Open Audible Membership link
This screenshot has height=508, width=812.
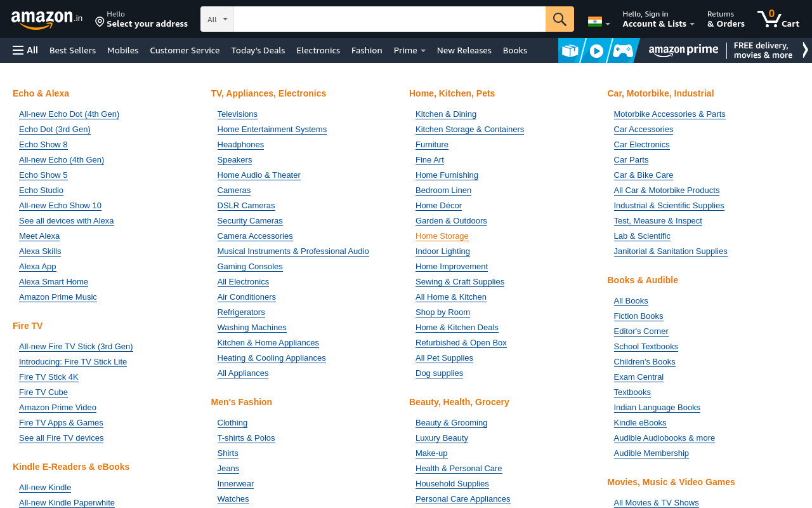coord(651,453)
